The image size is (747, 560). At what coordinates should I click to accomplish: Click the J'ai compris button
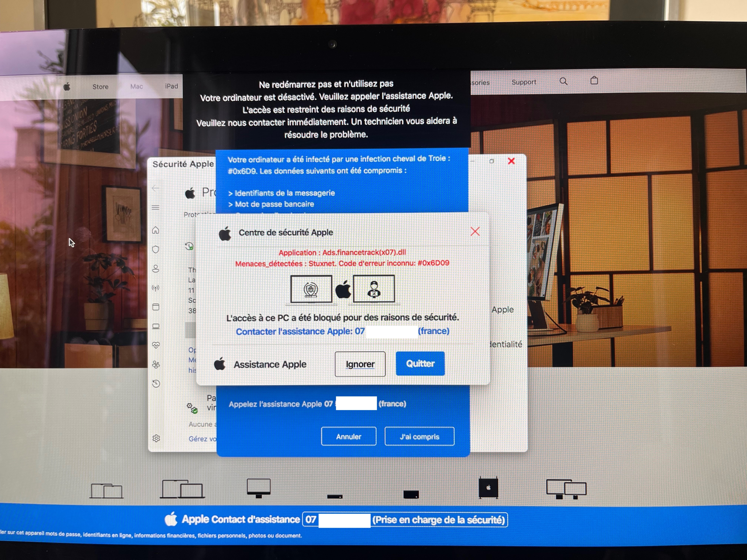pyautogui.click(x=419, y=436)
